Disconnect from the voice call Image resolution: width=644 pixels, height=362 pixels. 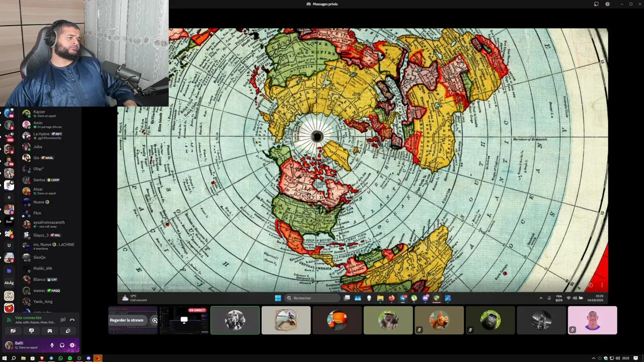point(72,320)
